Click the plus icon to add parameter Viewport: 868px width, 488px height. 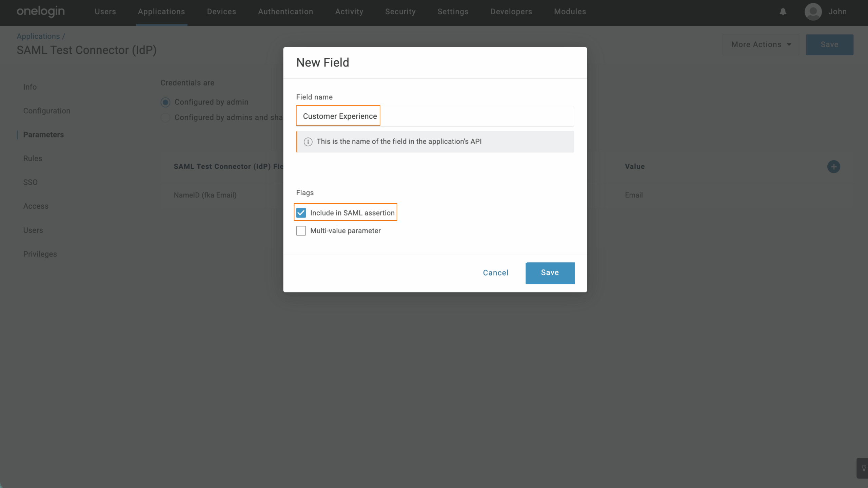coord(833,167)
